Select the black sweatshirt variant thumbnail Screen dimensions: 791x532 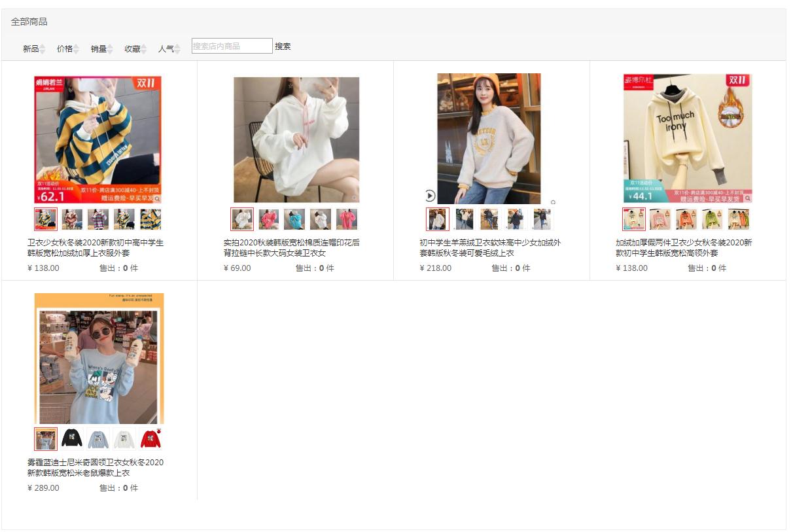click(x=72, y=439)
